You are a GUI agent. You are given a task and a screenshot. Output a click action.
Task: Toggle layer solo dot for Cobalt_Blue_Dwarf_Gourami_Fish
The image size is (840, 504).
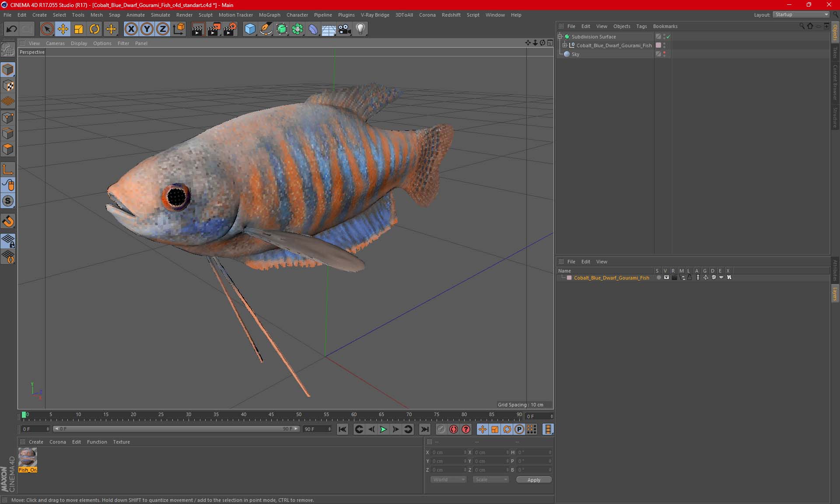[658, 277]
